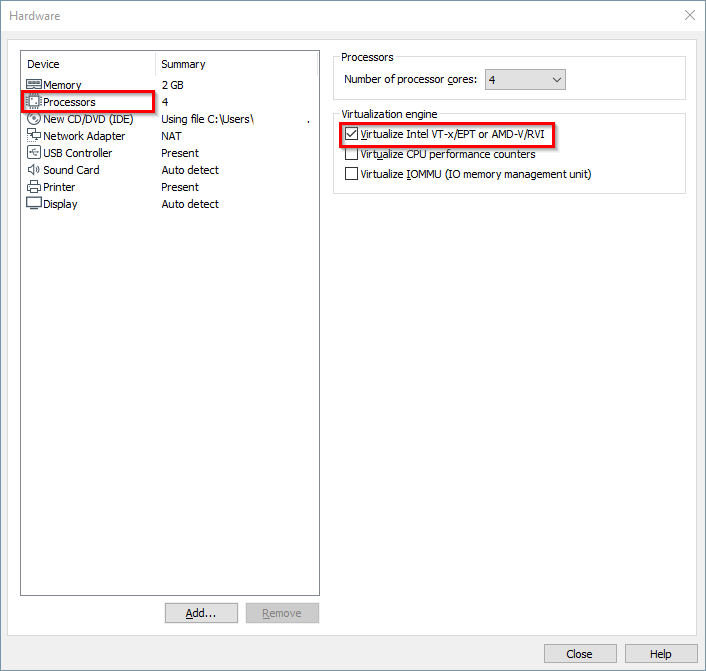706x671 pixels.
Task: Enable Virtualize IOMMU checkbox
Action: [351, 173]
